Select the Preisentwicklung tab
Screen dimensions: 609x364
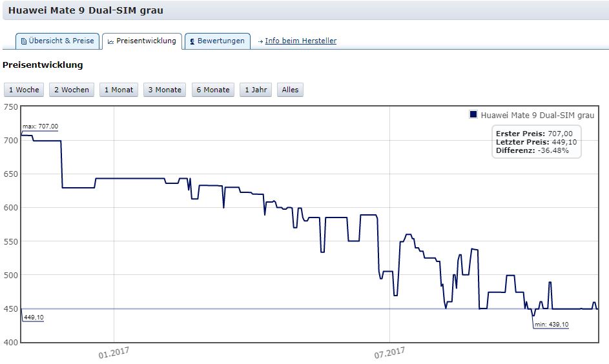tap(142, 41)
